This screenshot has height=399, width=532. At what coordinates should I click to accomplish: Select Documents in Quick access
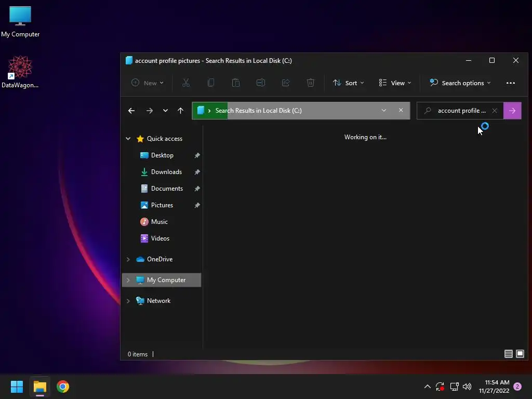[167, 188]
